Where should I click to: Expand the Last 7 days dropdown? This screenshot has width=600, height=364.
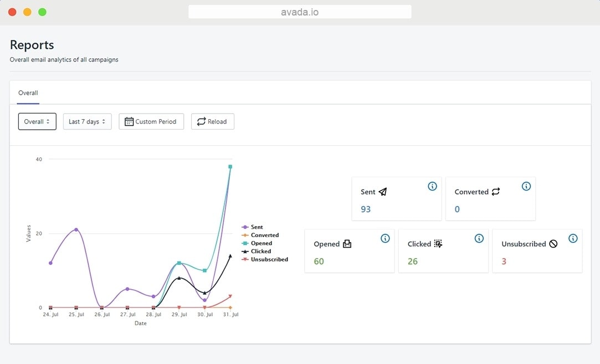coord(87,121)
